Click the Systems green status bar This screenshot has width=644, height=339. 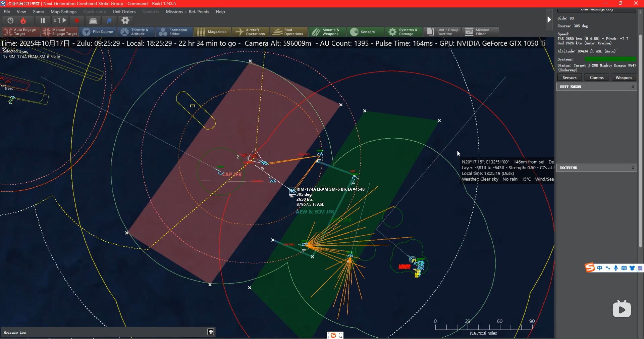pos(610,59)
